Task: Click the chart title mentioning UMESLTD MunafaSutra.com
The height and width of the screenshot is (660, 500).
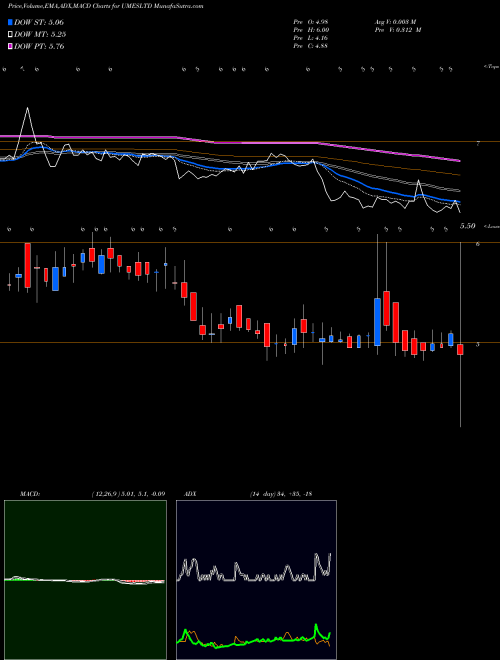Action: click(106, 6)
